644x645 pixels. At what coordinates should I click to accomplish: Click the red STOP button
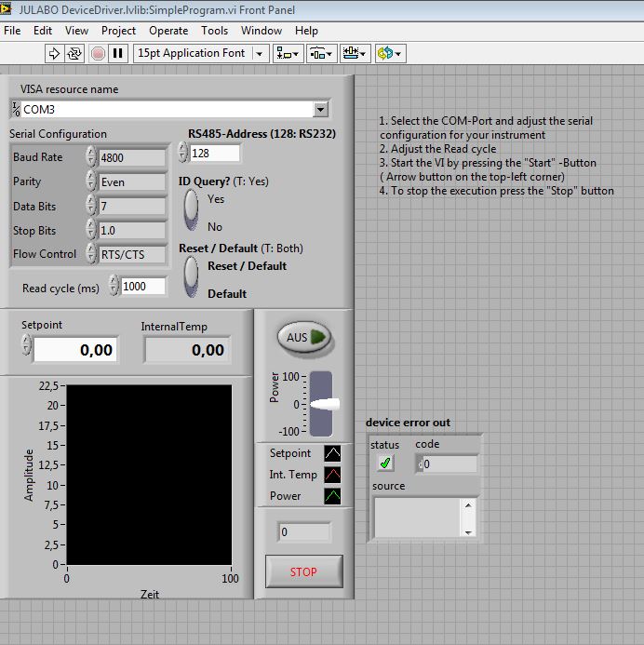pyautogui.click(x=303, y=571)
